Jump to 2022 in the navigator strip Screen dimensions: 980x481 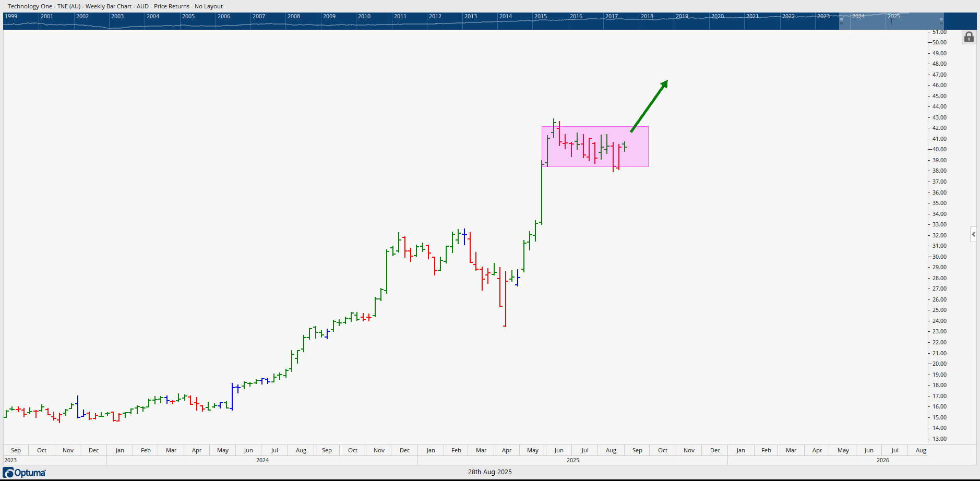pyautogui.click(x=788, y=16)
